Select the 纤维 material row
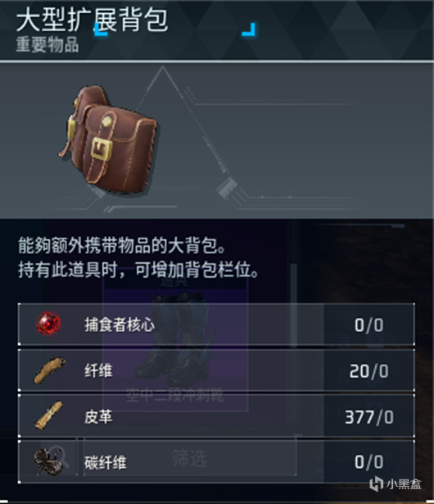Image resolution: width=434 pixels, height=504 pixels. pos(216,370)
